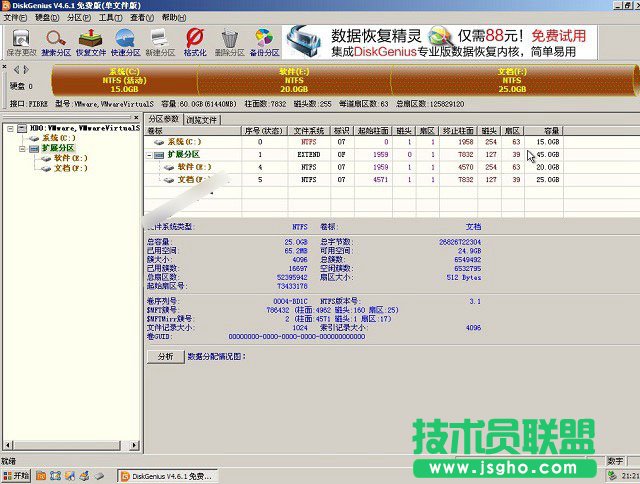Collapse the HD0 VMware disk tree node
This screenshot has height=484, width=640.
11,128
